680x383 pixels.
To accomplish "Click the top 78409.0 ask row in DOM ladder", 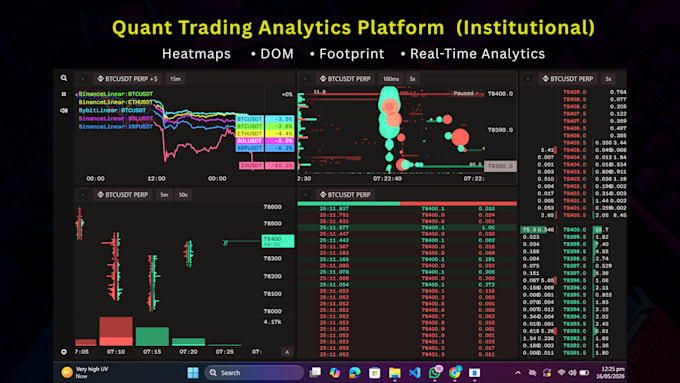I will 573,92.
